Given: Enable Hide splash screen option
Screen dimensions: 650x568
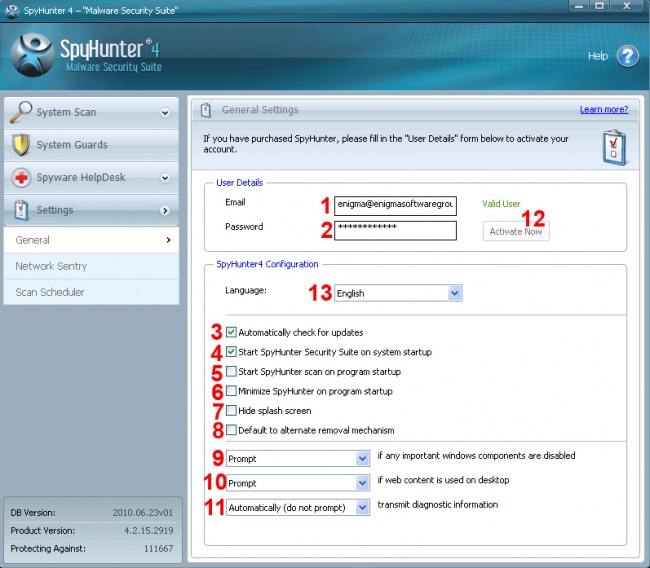Looking at the screenshot, I should pos(232,411).
